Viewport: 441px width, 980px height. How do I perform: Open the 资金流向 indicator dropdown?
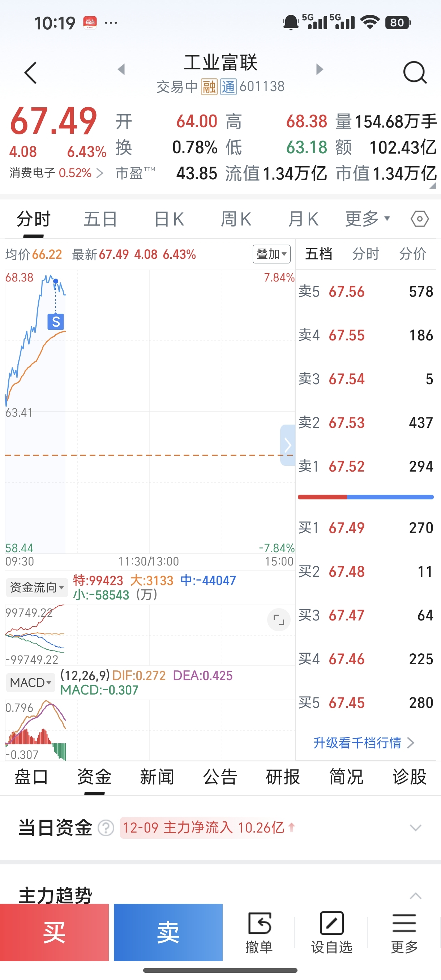click(x=37, y=588)
